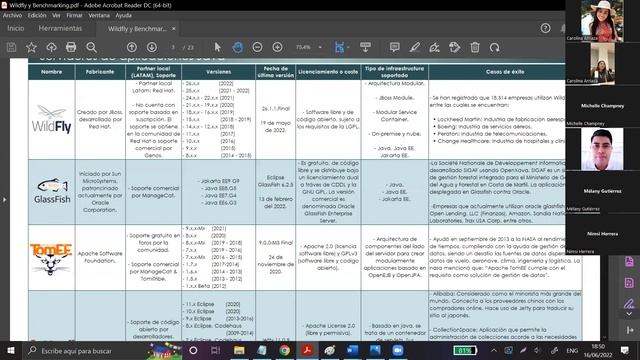The height and width of the screenshot is (360, 640).
Task: Open the Ver menu
Action: pyautogui.click(x=56, y=16)
